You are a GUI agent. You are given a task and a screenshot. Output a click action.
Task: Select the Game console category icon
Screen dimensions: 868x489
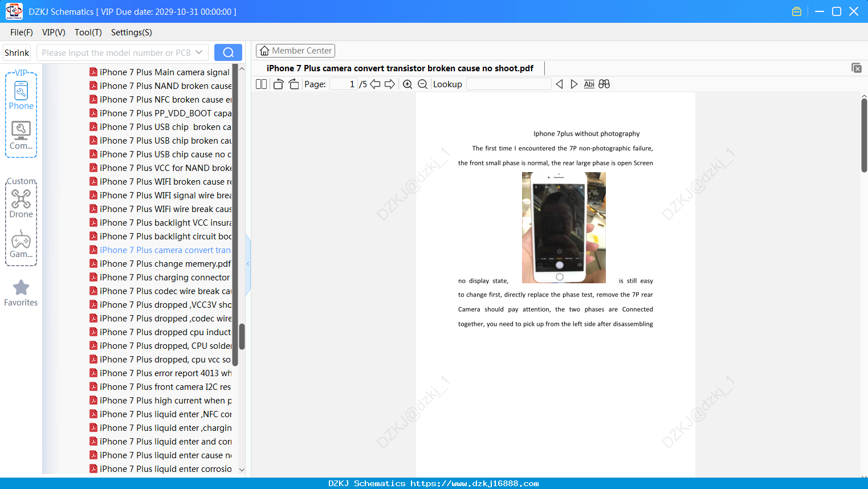21,244
